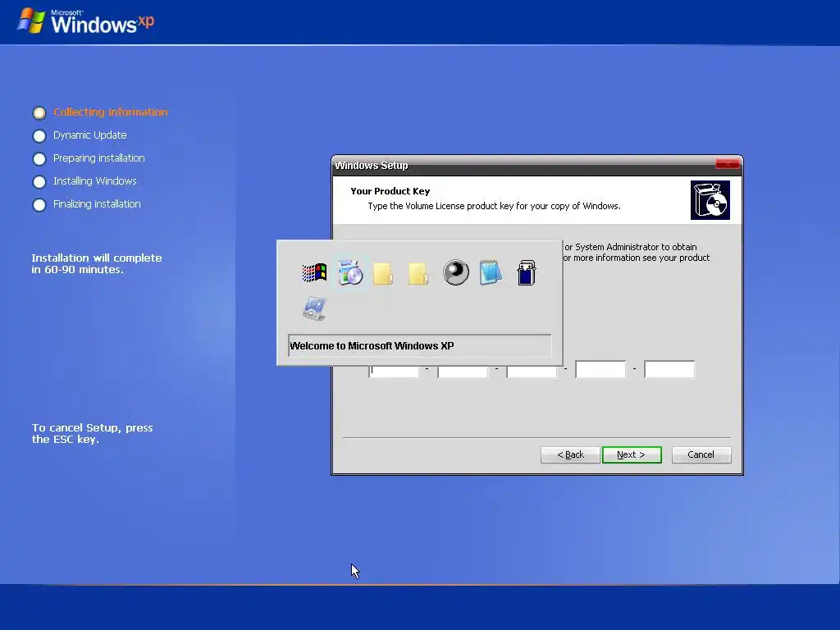The width and height of the screenshot is (840, 630).
Task: Pick the yellow folder icon beside the pinball icon
Action: coord(418,273)
